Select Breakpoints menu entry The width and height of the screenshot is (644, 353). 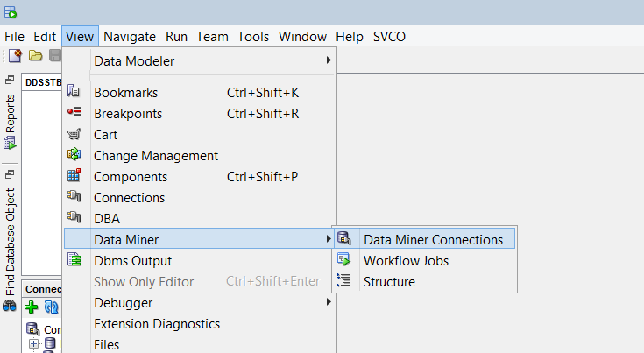point(200,114)
